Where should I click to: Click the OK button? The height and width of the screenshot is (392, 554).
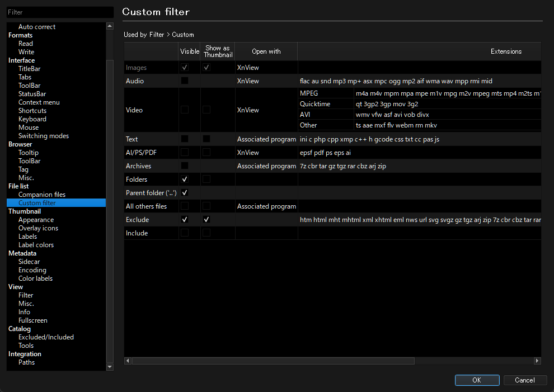pos(477,380)
